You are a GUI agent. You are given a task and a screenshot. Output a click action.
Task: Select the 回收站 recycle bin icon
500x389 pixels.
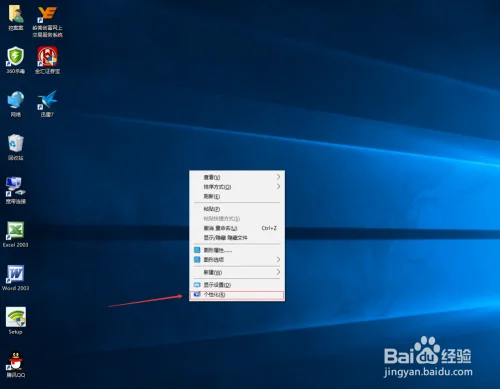tap(16, 147)
